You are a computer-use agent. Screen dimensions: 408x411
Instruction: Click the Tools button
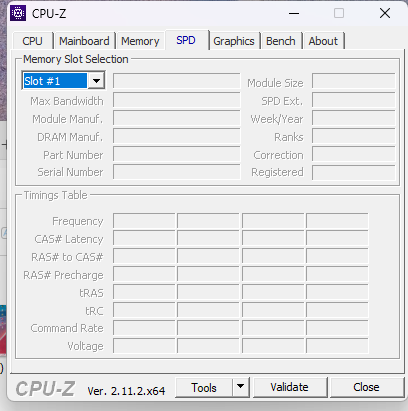pos(204,388)
